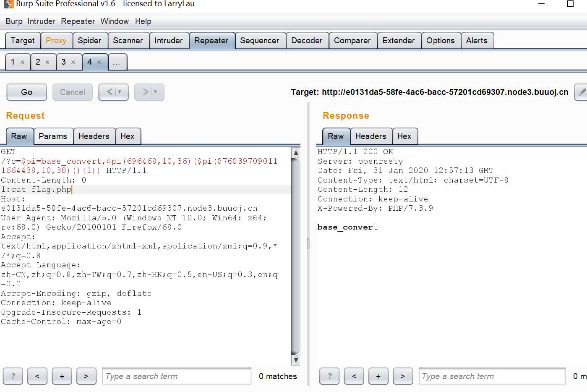Open the Burp menu

(14, 21)
